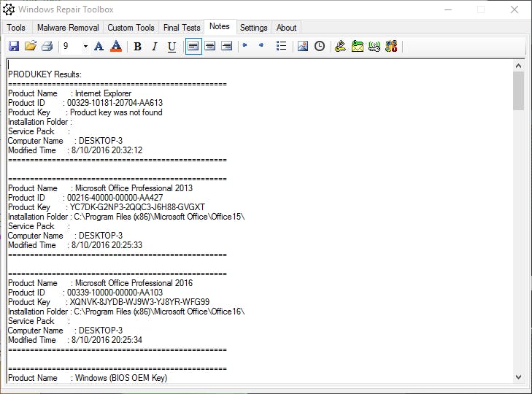Image resolution: width=532 pixels, height=394 pixels.
Task: Click 'Microsoft Office Professional 2013' text
Action: pyautogui.click(x=134, y=188)
